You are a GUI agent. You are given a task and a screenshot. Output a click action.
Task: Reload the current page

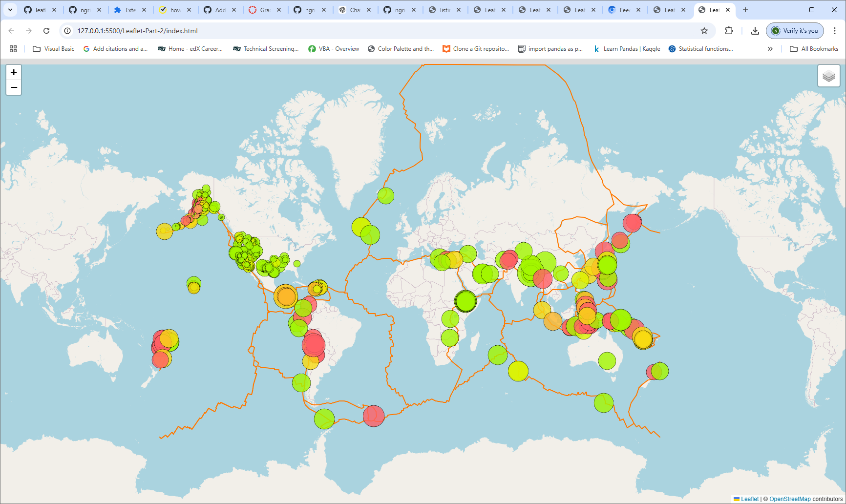[46, 31]
